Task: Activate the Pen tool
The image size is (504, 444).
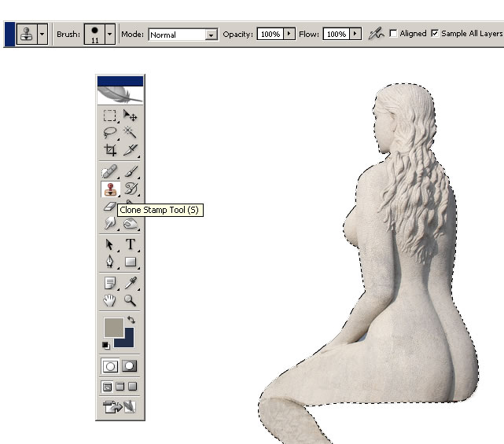Action: pyautogui.click(x=109, y=262)
